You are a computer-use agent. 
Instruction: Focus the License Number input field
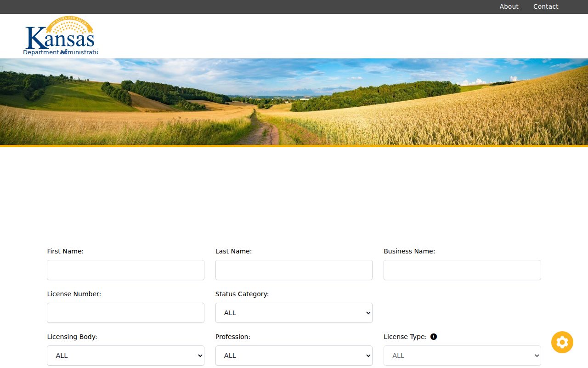point(125,313)
